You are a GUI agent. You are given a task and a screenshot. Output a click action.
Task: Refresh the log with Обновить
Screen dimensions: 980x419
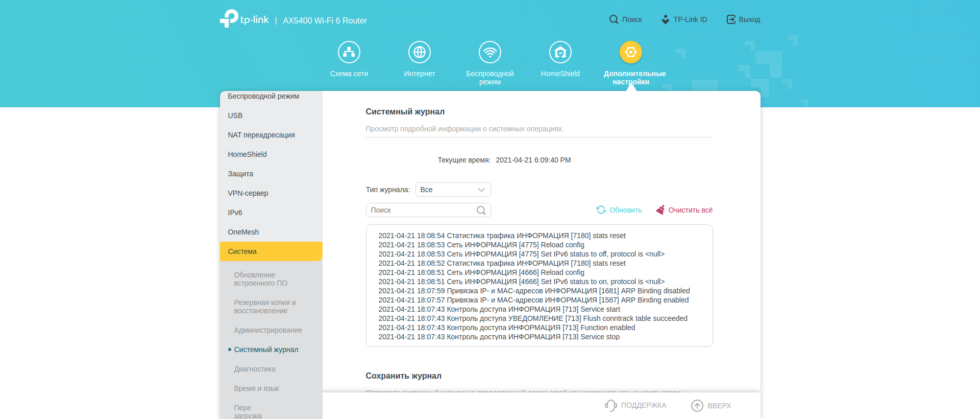coord(619,210)
